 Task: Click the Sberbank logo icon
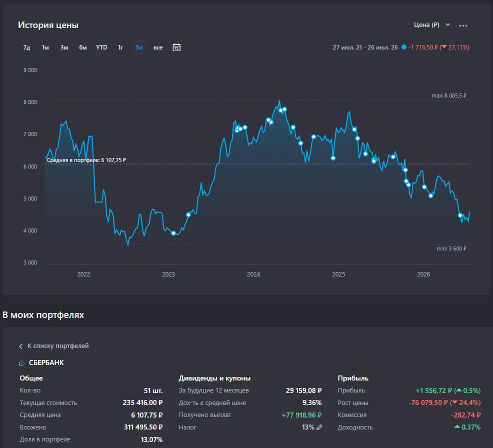point(21,363)
